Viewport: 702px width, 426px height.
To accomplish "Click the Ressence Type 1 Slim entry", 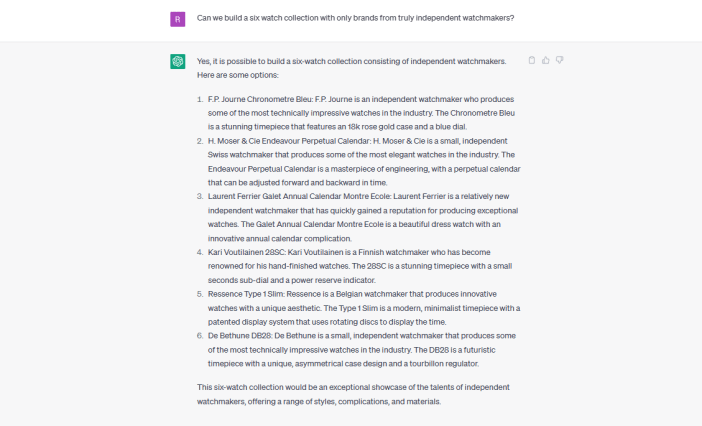I will coord(364,308).
